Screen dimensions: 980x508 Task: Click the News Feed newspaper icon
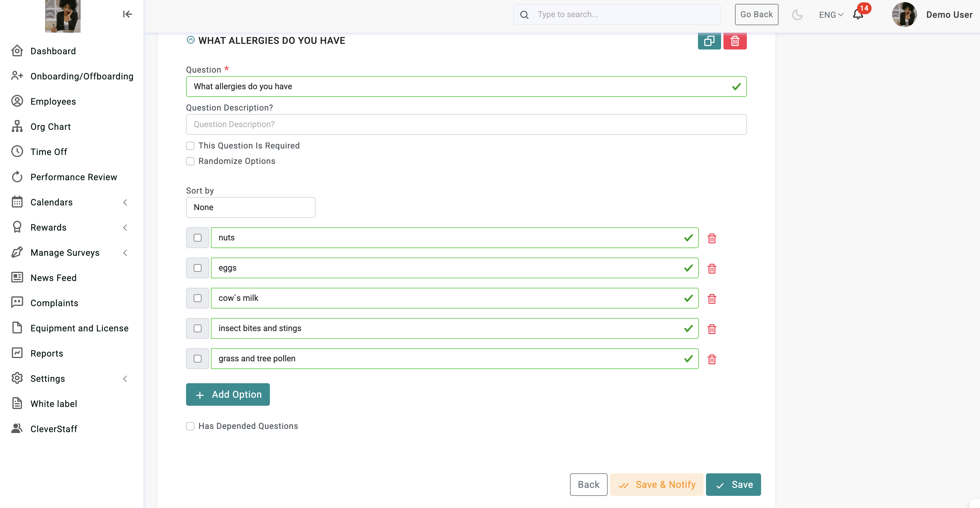click(x=17, y=277)
